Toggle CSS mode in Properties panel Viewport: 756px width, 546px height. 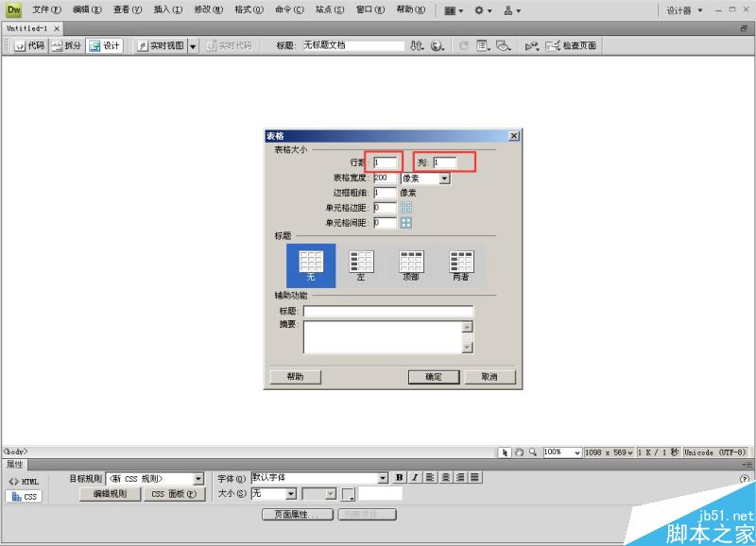[x=25, y=496]
